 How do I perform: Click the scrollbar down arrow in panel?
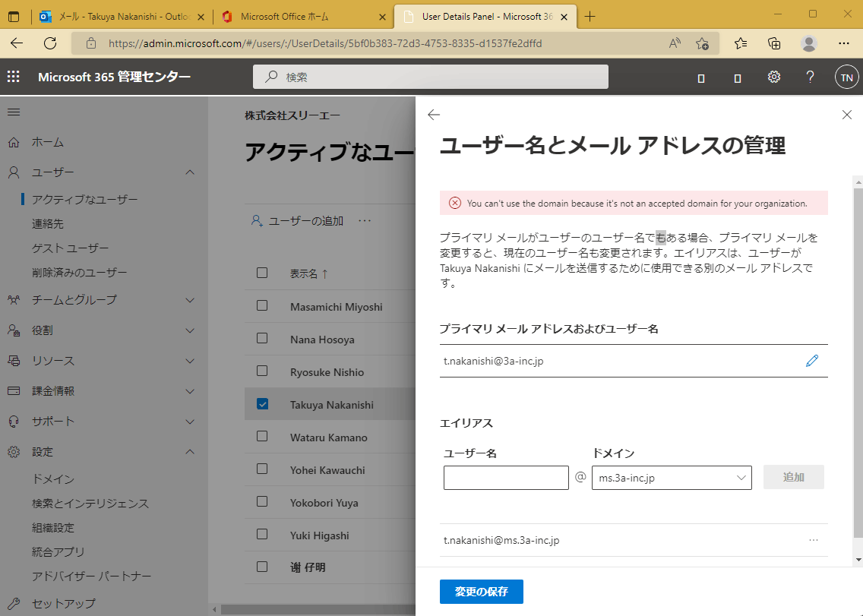tap(858, 561)
